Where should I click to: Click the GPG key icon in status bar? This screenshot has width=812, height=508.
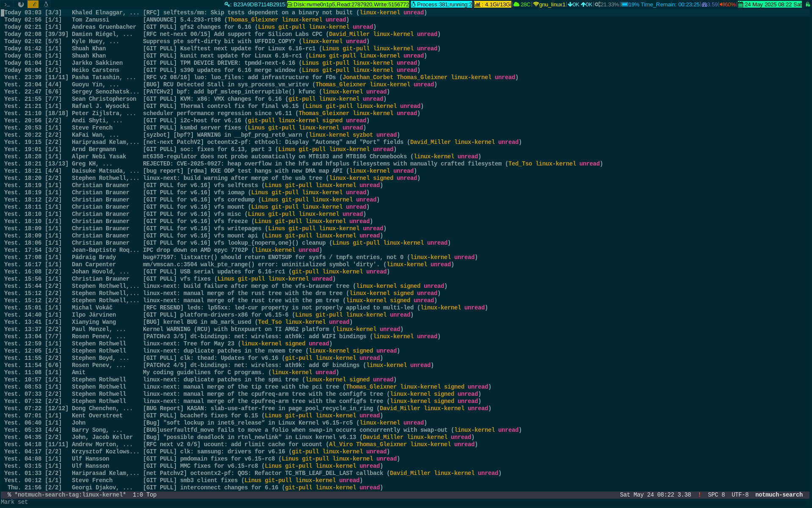point(228,4)
